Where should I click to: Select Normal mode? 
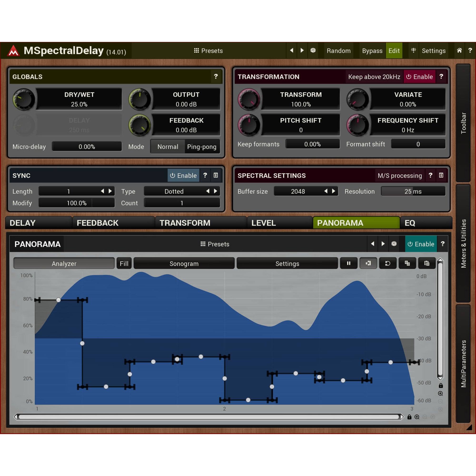coord(168,147)
